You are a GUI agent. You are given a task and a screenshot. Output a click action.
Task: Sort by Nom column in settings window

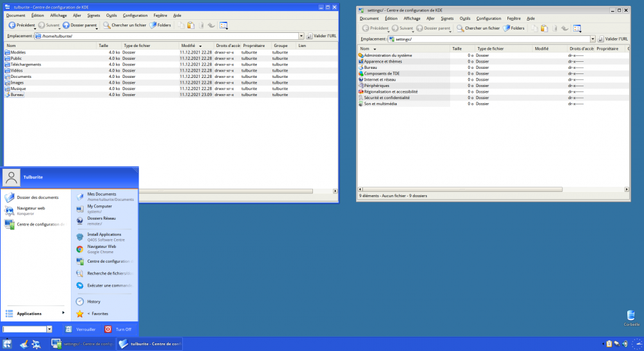404,48
